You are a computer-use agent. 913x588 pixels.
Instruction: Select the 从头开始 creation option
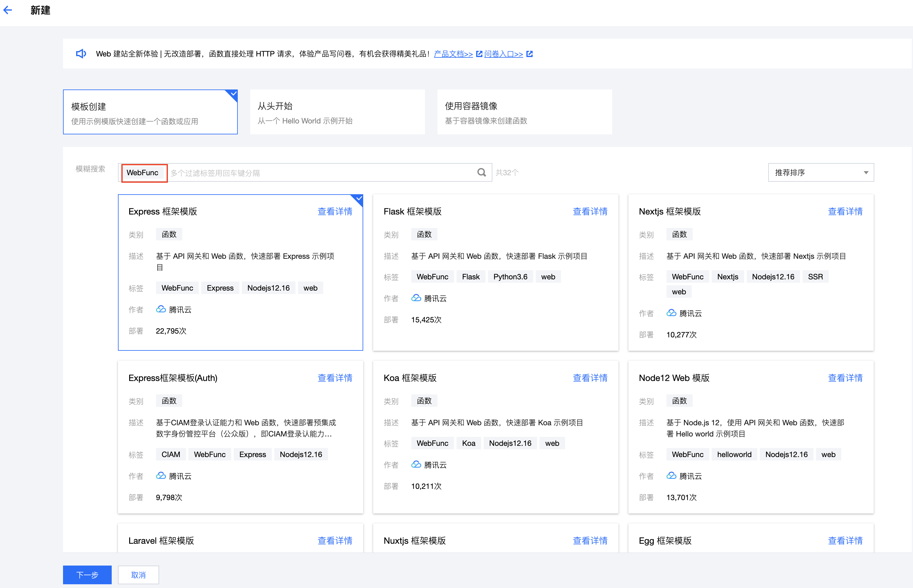[x=337, y=112]
